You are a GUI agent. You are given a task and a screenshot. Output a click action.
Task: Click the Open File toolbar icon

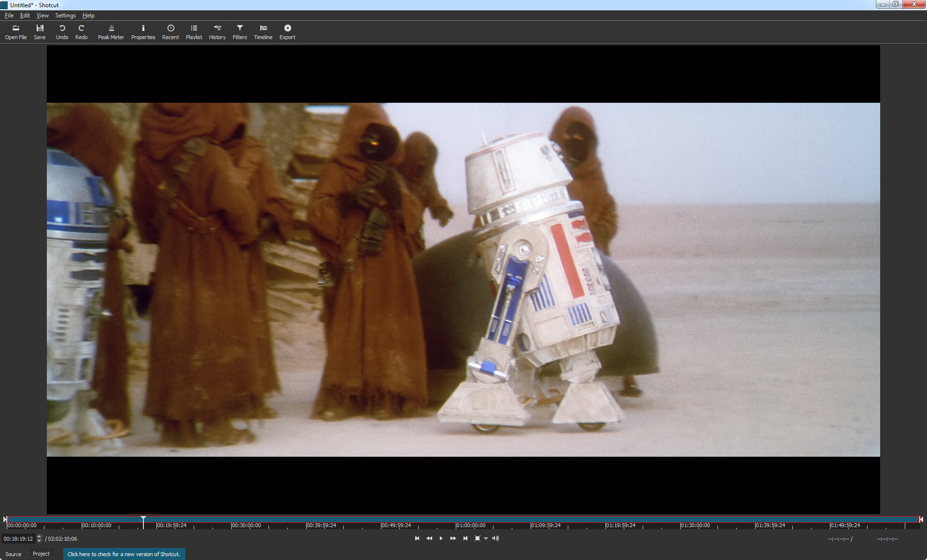coord(15,32)
